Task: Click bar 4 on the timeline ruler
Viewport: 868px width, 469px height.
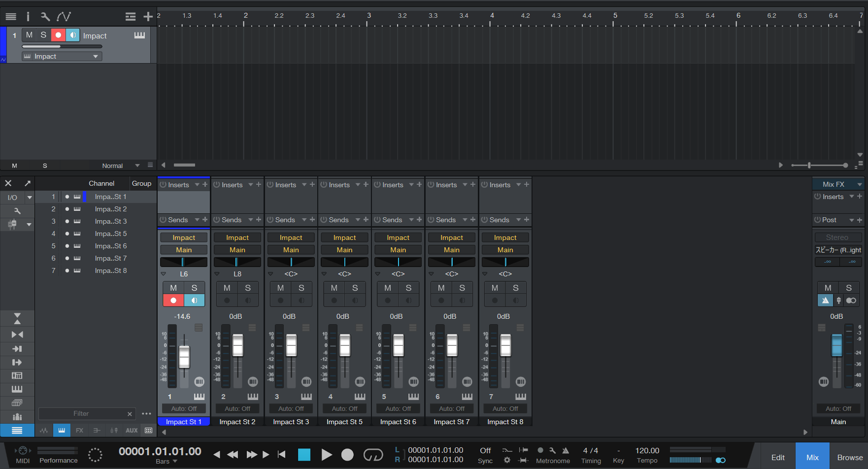Action: [492, 16]
